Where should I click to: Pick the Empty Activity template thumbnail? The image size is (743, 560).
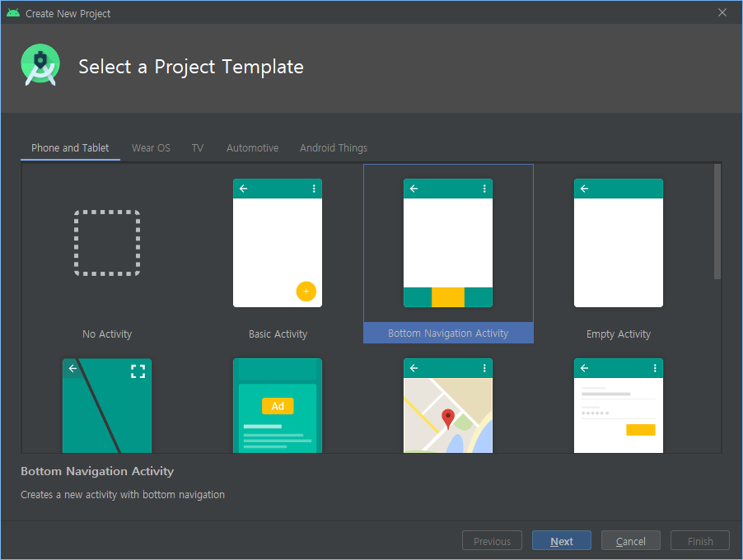619,243
